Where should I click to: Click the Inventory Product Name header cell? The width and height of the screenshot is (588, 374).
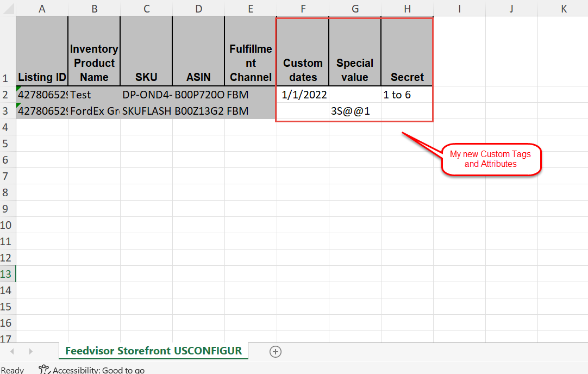click(94, 51)
